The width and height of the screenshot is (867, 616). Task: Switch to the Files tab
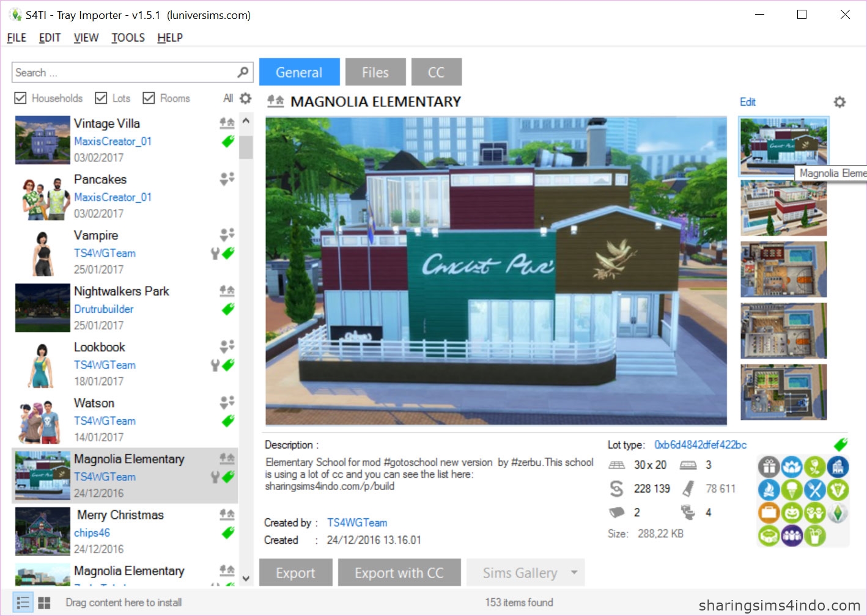(375, 72)
